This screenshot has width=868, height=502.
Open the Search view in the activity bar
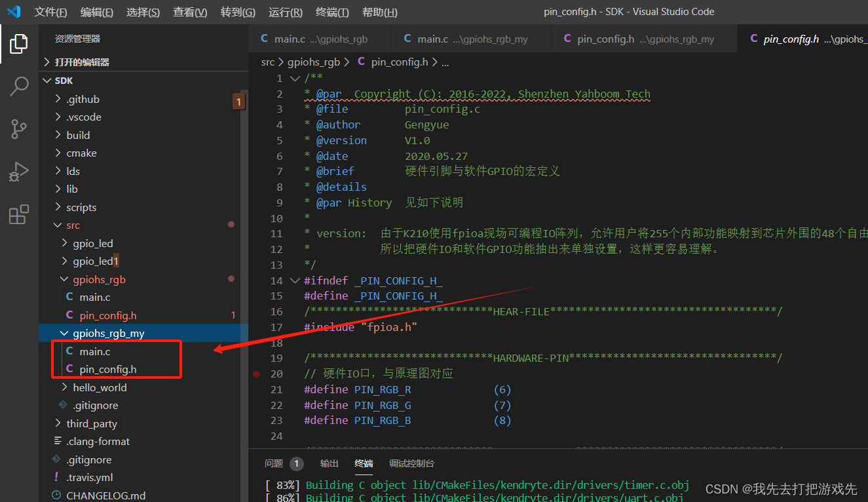coord(19,86)
